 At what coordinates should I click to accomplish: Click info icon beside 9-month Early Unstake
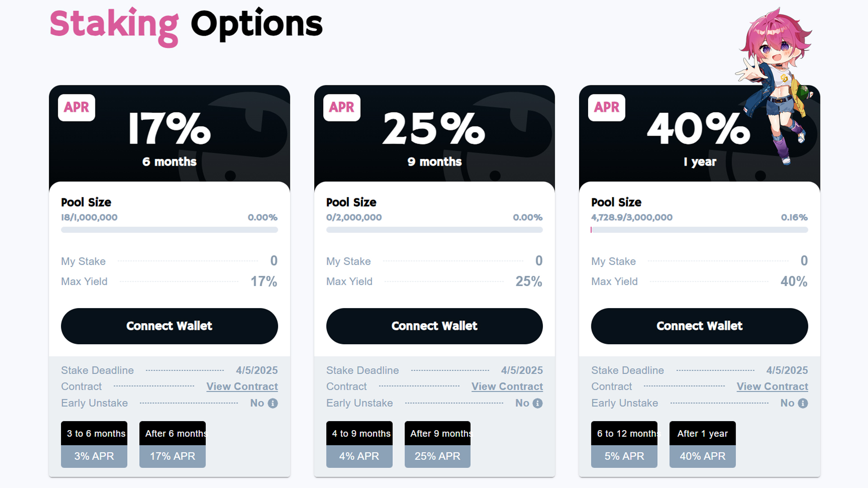click(538, 403)
